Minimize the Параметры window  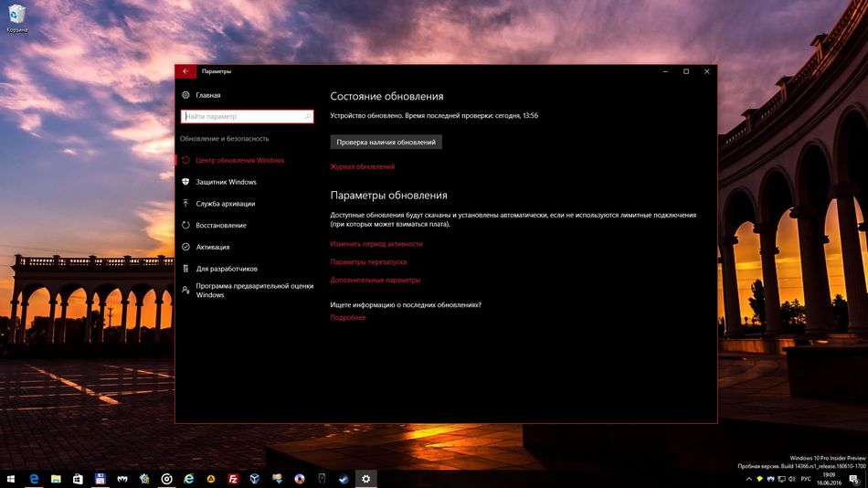[665, 71]
